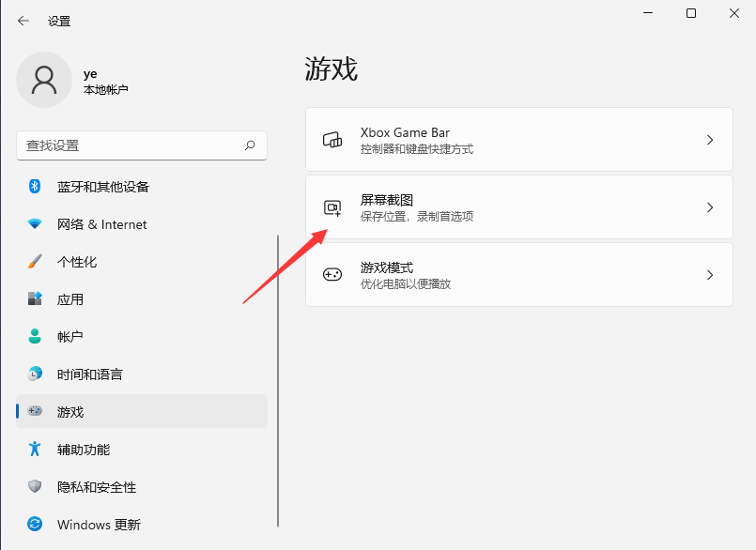
Task: Open 隐私和安全性 settings
Action: [96, 487]
